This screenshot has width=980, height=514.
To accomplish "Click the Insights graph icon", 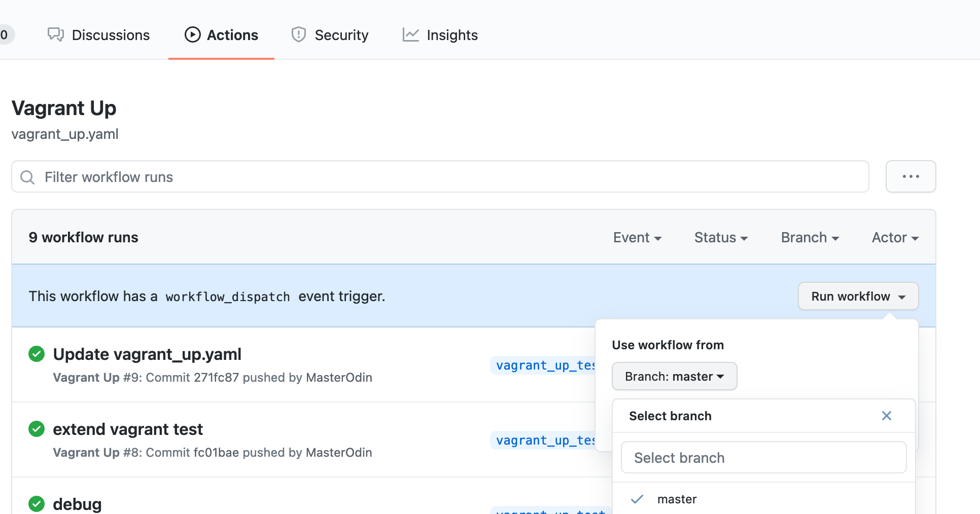I will [411, 34].
